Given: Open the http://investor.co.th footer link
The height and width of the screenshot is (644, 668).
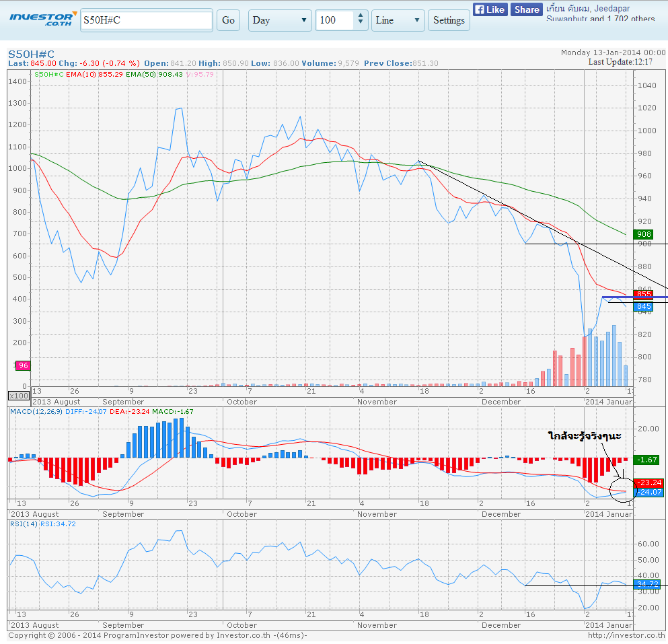Looking at the screenshot, I should (x=626, y=635).
